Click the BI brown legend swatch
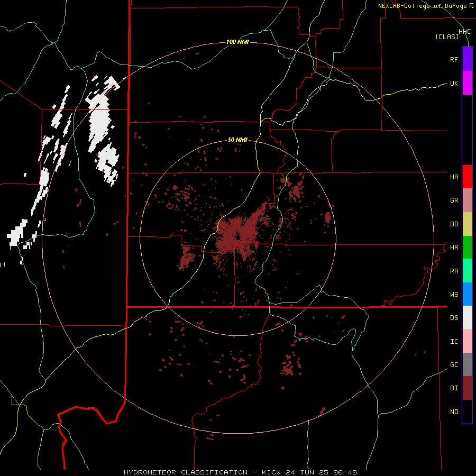 coord(467,388)
